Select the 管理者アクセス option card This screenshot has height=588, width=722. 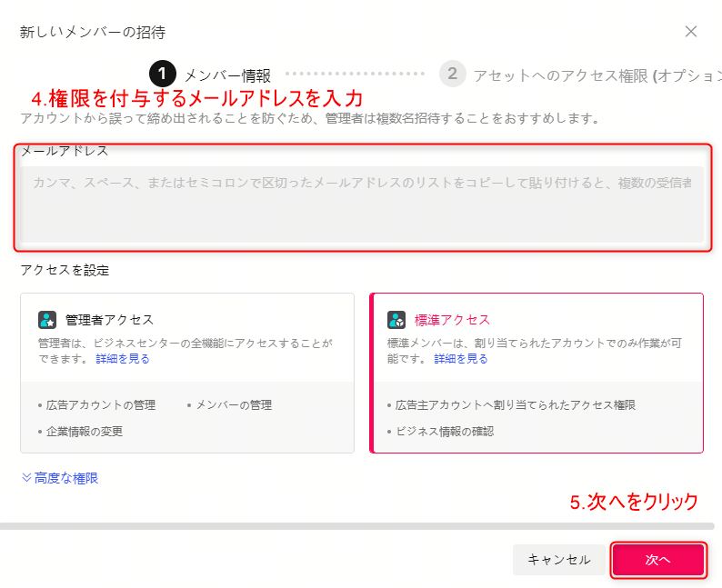pos(186,373)
